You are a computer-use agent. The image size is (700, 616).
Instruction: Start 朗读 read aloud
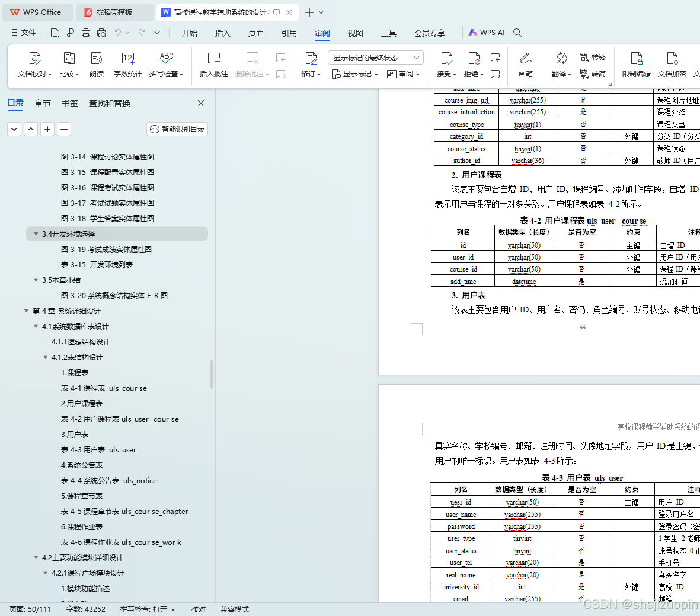[97, 65]
